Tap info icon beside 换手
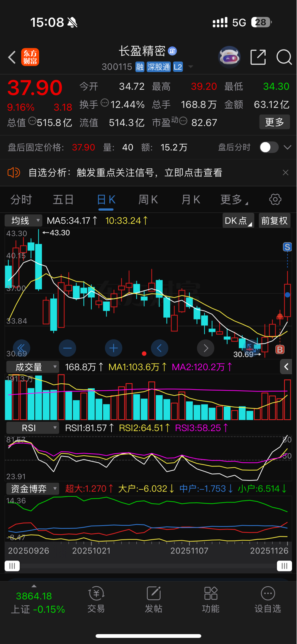The height and width of the screenshot is (644, 297). 105,103
